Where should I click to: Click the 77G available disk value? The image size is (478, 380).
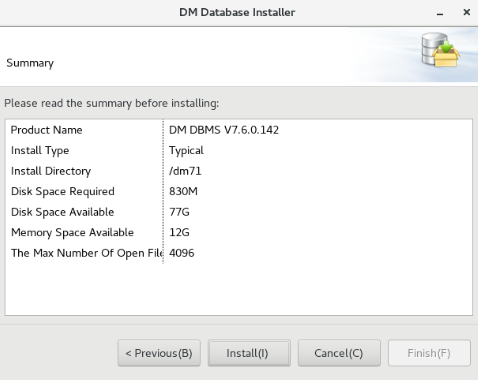pyautogui.click(x=179, y=212)
